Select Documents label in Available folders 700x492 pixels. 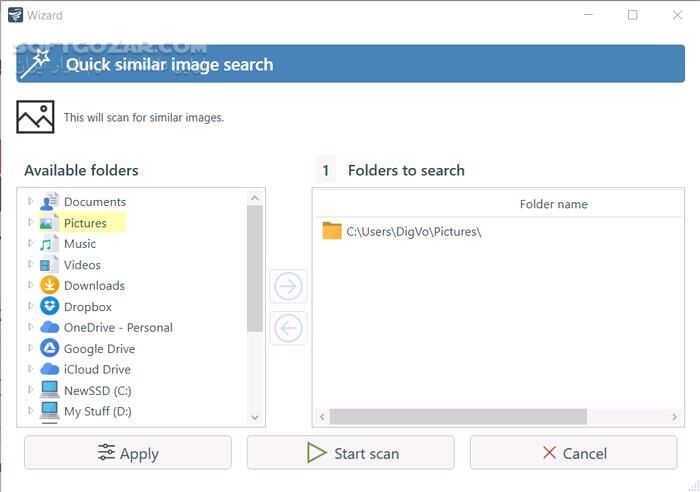[95, 202]
